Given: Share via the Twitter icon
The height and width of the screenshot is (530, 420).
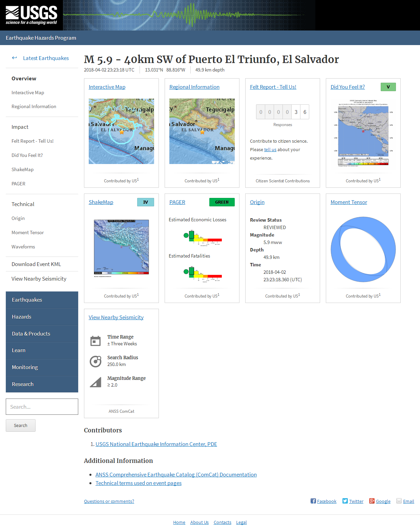Looking at the screenshot, I should (345, 501).
